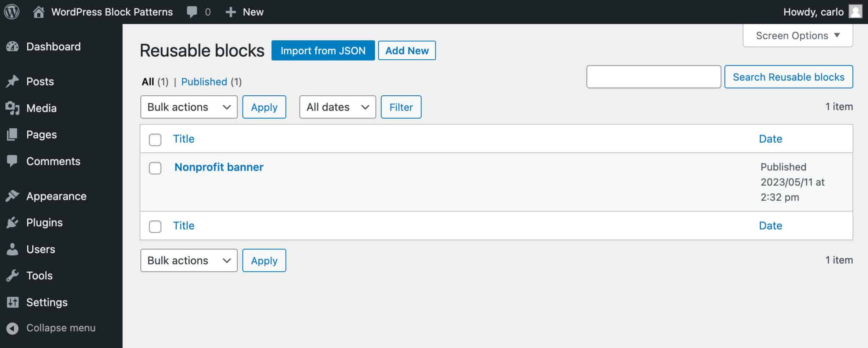Open the Nonprofit banner block
The height and width of the screenshot is (348, 868).
pos(219,167)
